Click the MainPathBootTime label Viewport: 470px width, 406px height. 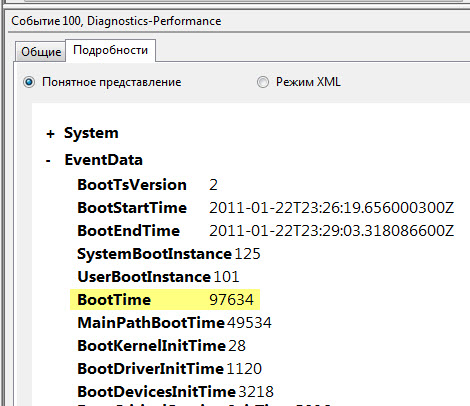(151, 323)
